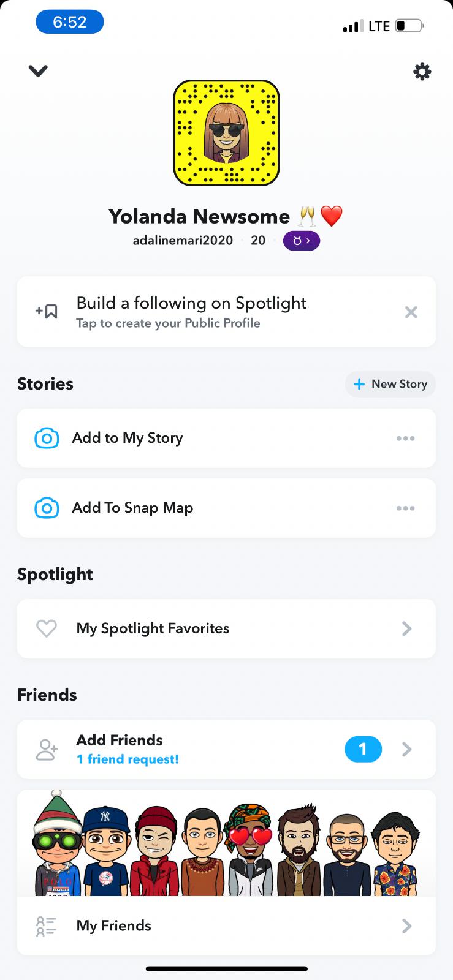Open the 1 friend request link
This screenshot has height=980, width=453.
point(128,759)
